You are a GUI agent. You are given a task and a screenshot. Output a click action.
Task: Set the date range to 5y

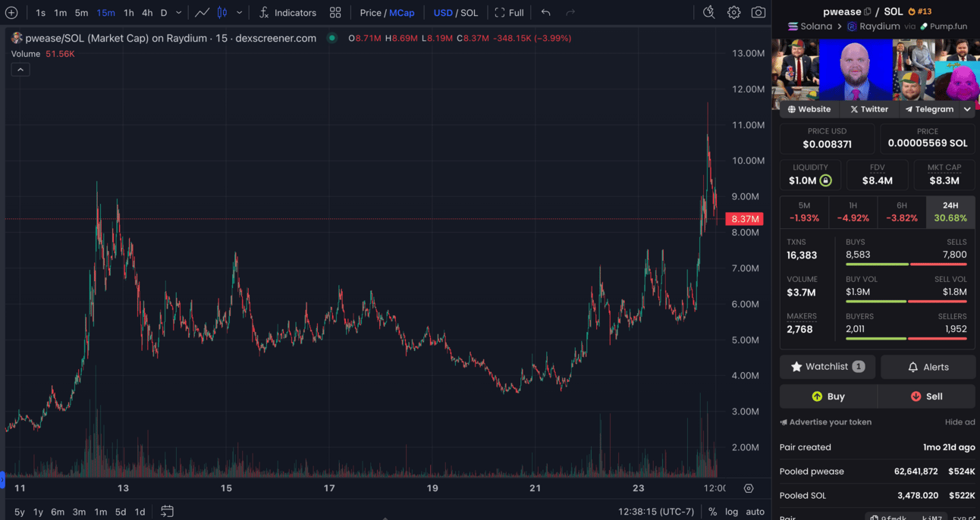[19, 512]
